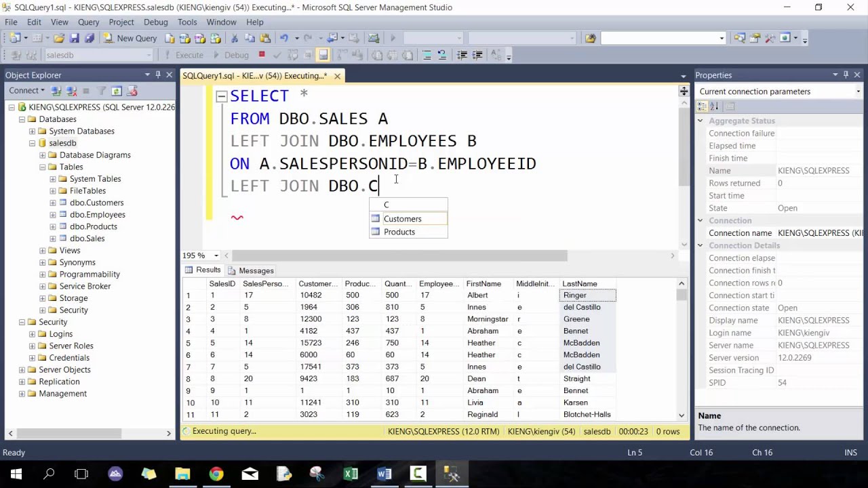Screen dimensions: 868x488
Task: Click the Undo arrow icon
Action: (284, 39)
